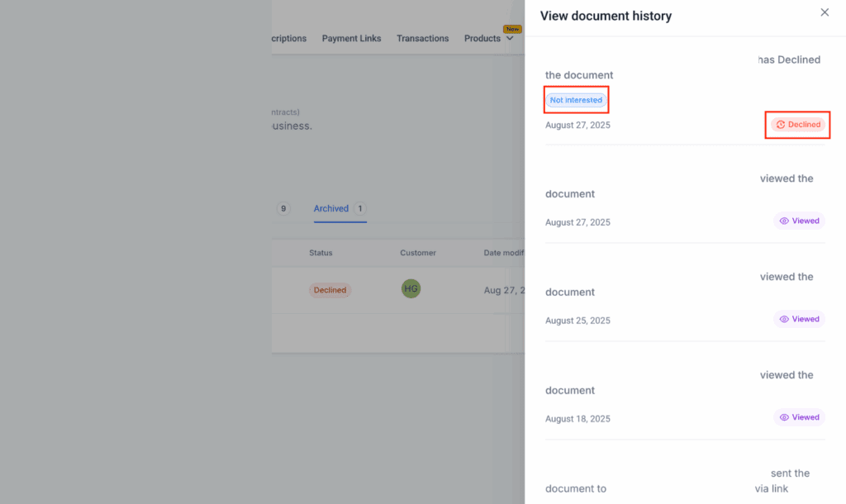Select the HG customer avatar
This screenshot has width=846, height=504.
[x=411, y=288]
